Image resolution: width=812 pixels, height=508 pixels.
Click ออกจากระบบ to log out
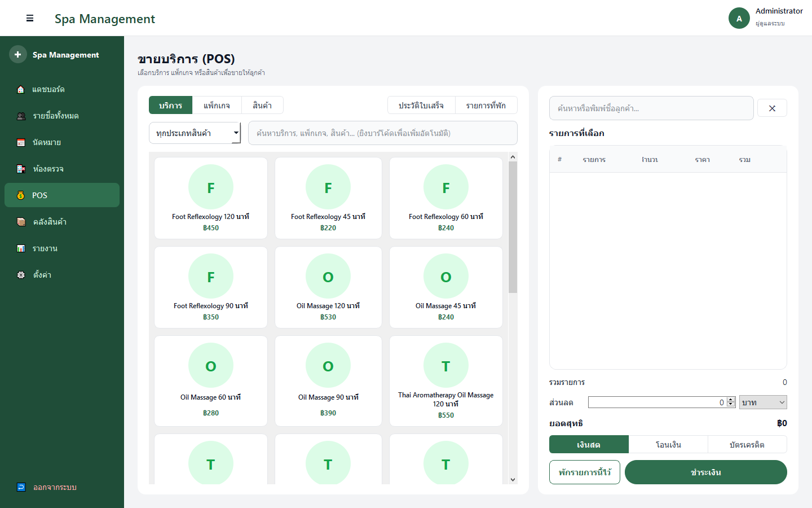62,487
